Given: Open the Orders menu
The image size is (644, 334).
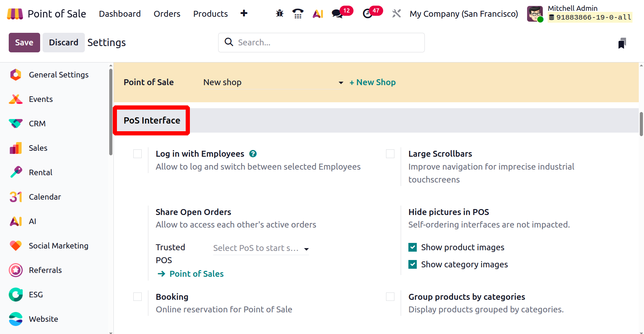Looking at the screenshot, I should click(x=167, y=14).
